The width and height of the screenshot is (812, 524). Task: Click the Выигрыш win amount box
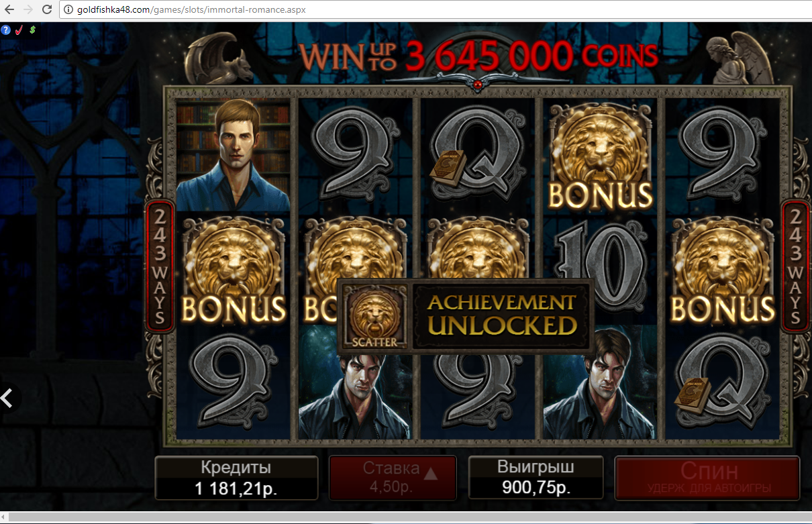coord(537,478)
